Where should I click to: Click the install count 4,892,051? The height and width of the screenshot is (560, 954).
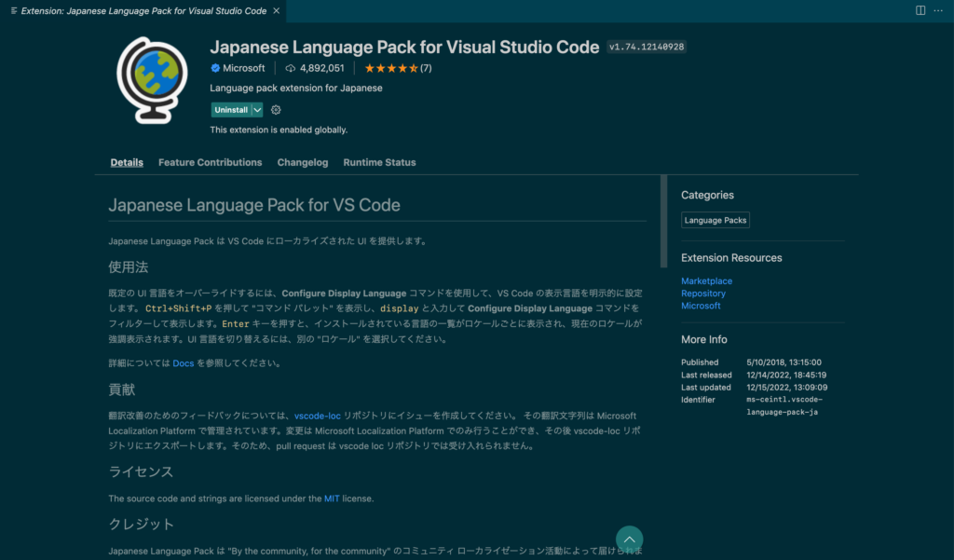click(315, 68)
